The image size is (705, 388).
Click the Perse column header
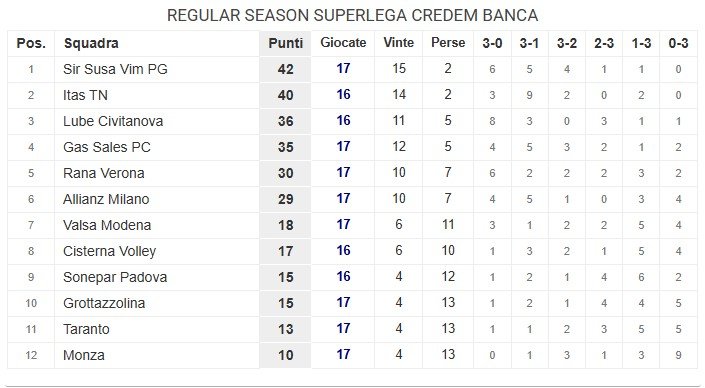pos(448,43)
